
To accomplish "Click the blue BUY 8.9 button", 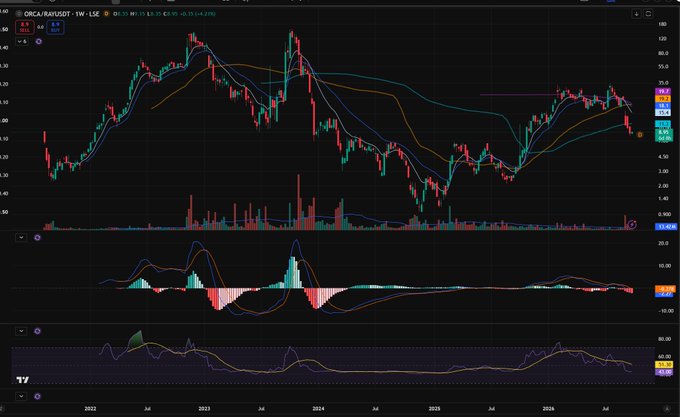I will (x=55, y=27).
